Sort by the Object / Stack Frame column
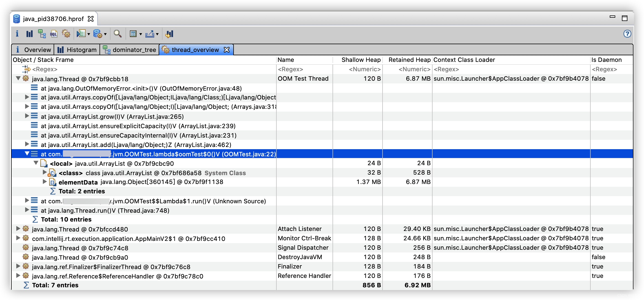 pos(144,60)
